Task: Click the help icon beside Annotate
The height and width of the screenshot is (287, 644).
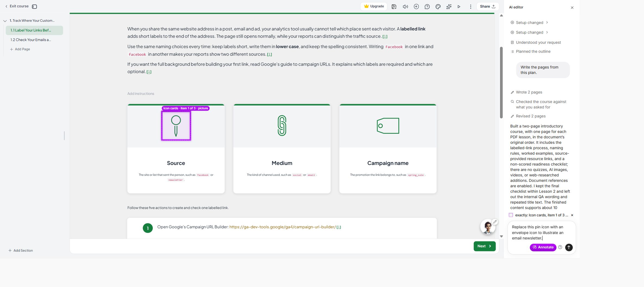Action: coord(560,247)
